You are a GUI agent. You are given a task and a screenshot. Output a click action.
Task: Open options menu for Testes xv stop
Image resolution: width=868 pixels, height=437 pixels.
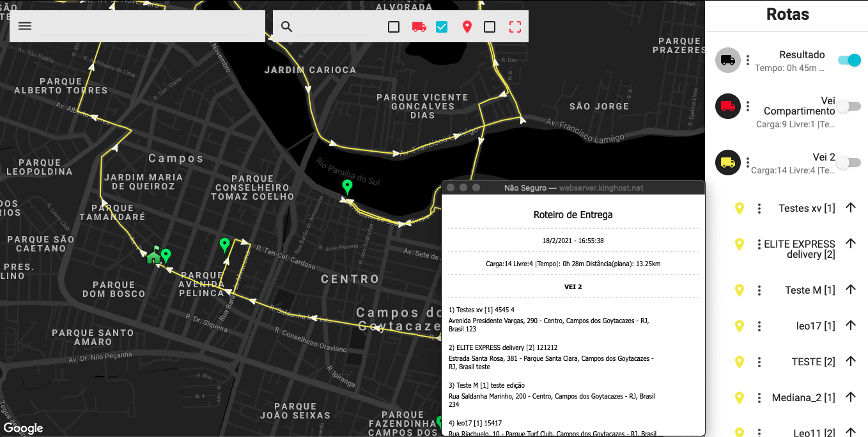[x=759, y=209]
